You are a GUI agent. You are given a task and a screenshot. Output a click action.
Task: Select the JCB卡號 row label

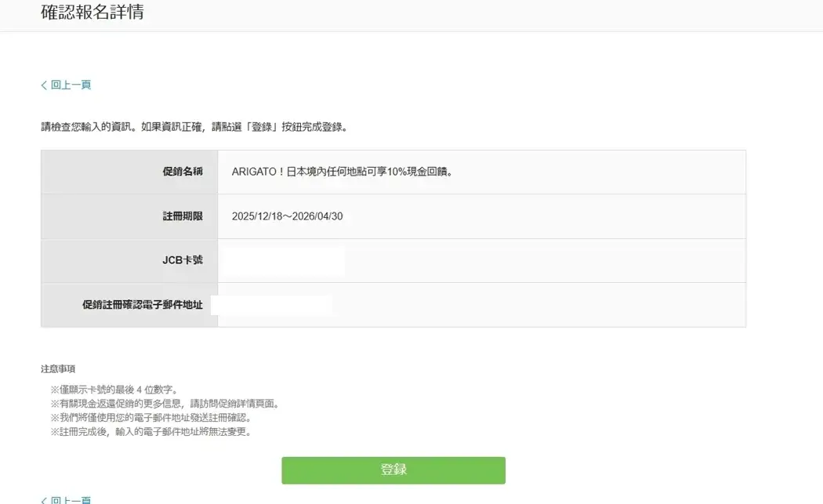(182, 259)
